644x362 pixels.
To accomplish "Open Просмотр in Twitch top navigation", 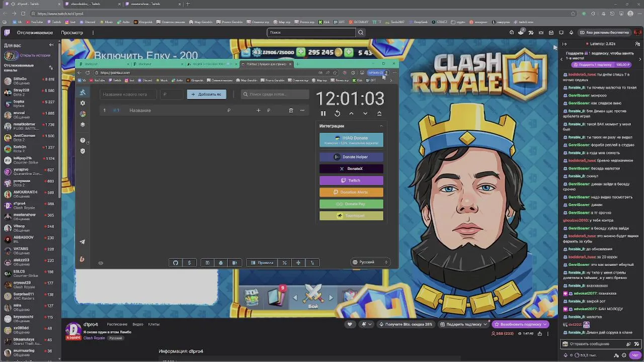I will pyautogui.click(x=72, y=33).
